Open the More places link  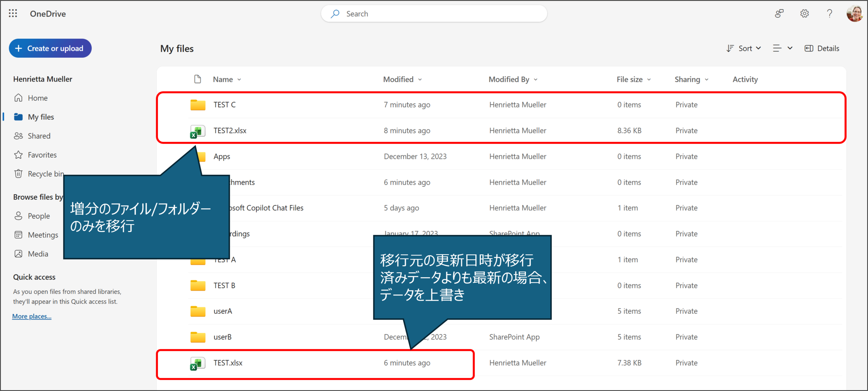(32, 316)
